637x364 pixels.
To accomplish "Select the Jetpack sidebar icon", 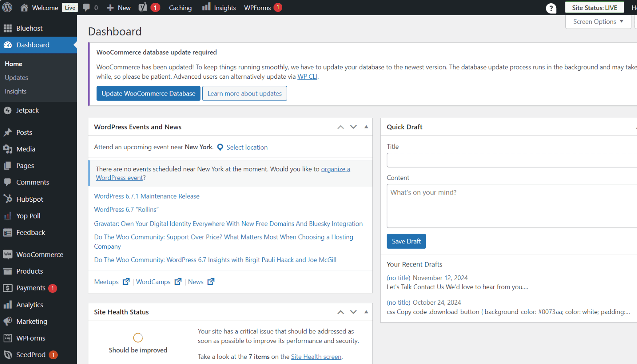I will (x=8, y=110).
